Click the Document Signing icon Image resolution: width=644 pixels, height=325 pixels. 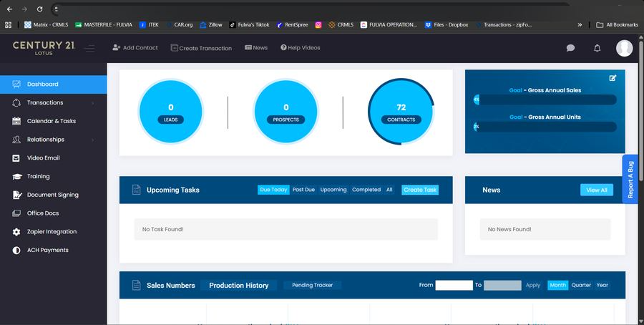point(17,195)
